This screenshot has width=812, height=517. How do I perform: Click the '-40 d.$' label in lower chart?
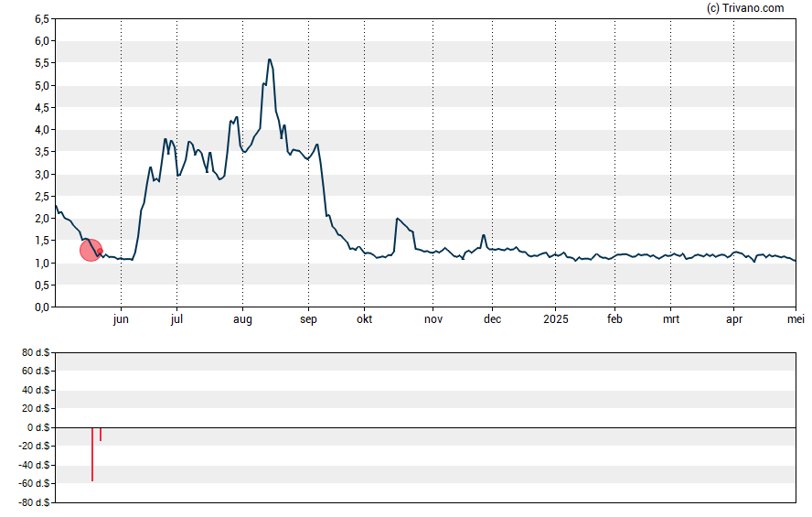click(34, 465)
